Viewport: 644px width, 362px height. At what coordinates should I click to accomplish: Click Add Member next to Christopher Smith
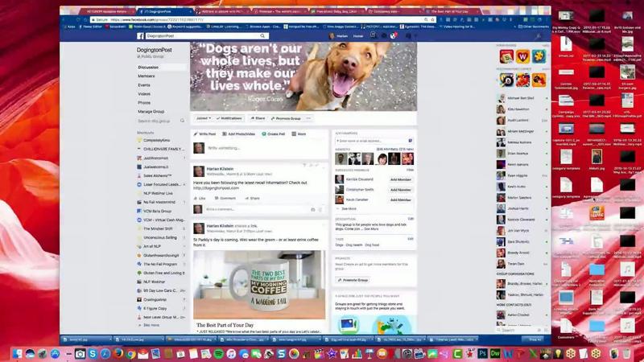click(x=400, y=190)
